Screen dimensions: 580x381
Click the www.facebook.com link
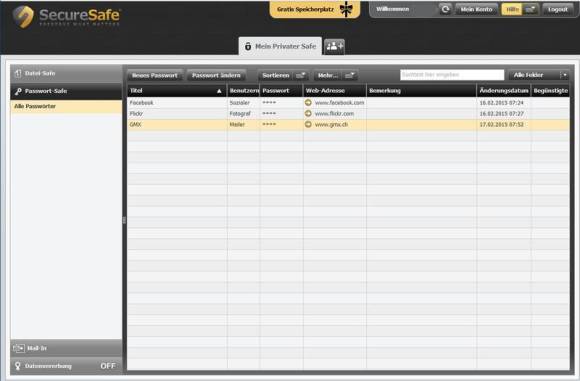pyautogui.click(x=339, y=102)
